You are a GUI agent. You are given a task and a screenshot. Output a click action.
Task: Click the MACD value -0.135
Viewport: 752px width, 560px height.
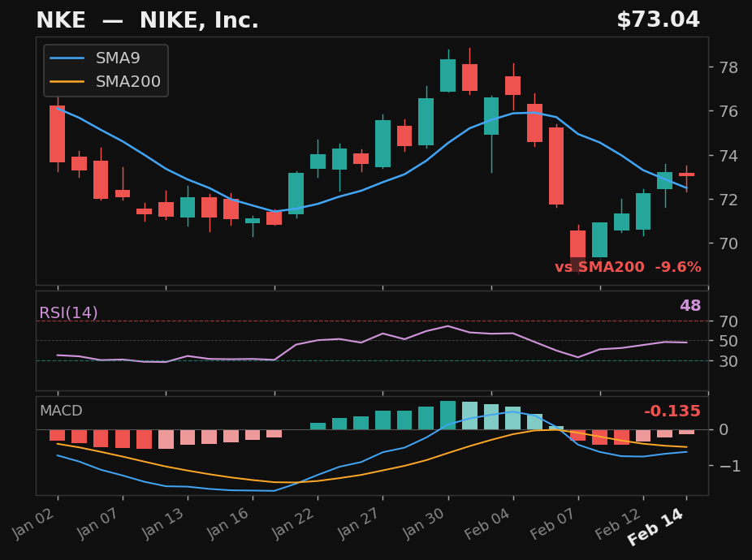pos(672,411)
